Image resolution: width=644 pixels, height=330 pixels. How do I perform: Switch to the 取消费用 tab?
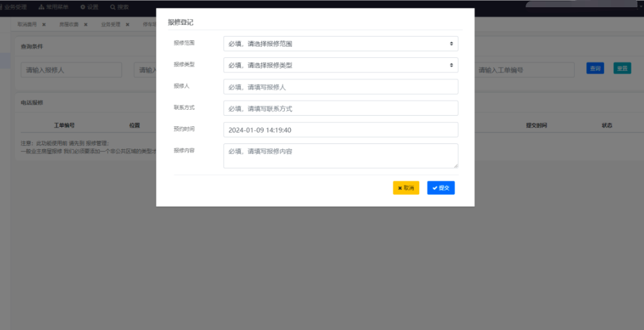click(x=27, y=24)
